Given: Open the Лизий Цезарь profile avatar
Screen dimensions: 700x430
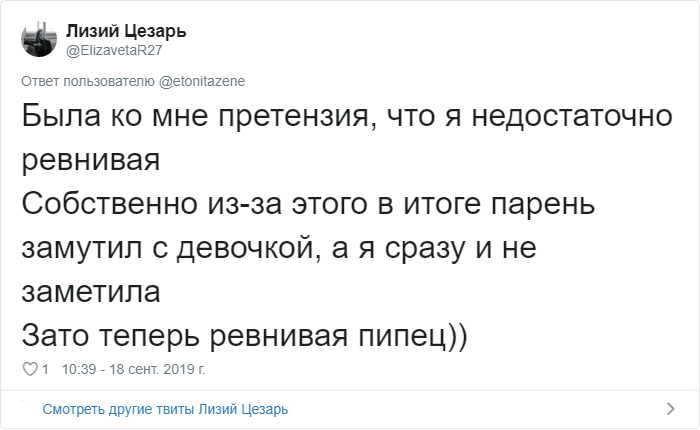Looking at the screenshot, I should pyautogui.click(x=38, y=40).
